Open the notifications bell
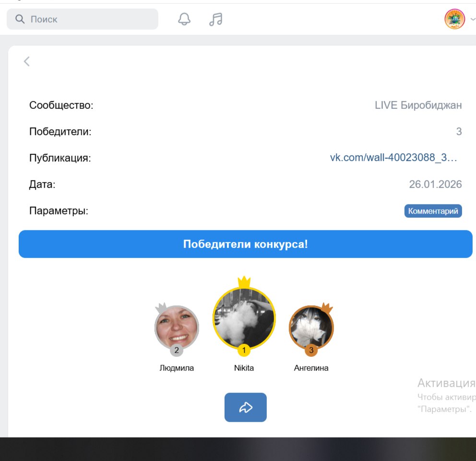 point(184,19)
